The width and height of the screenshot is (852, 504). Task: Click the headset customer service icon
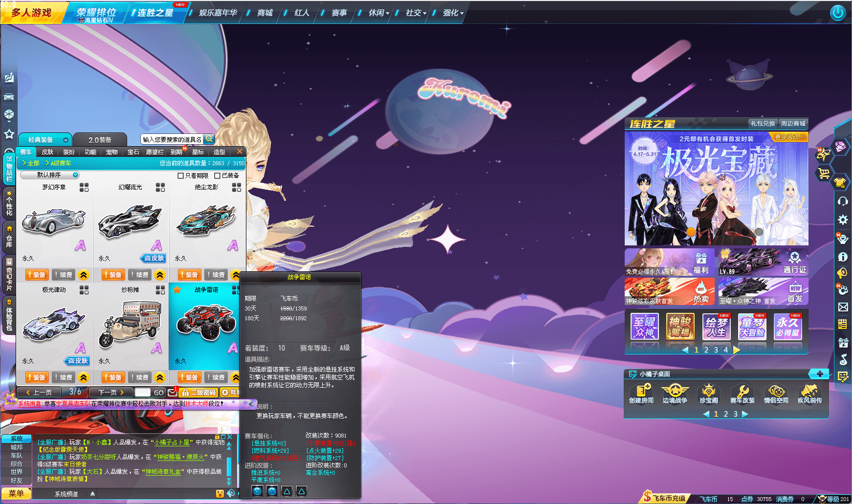843,201
